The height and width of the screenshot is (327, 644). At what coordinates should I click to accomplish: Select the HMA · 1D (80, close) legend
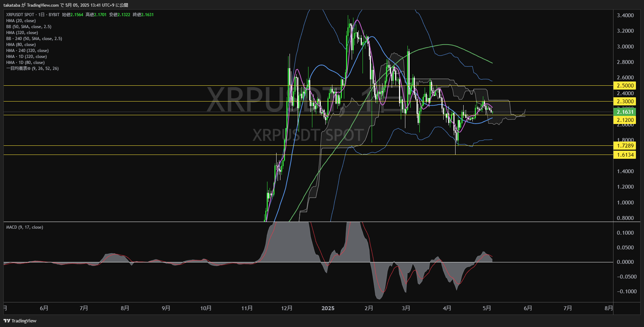coord(25,63)
